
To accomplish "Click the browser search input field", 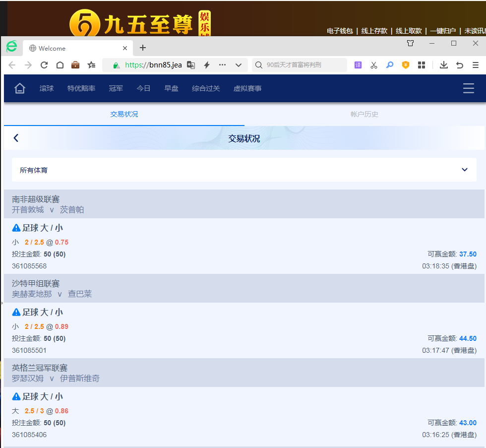I will (x=303, y=65).
